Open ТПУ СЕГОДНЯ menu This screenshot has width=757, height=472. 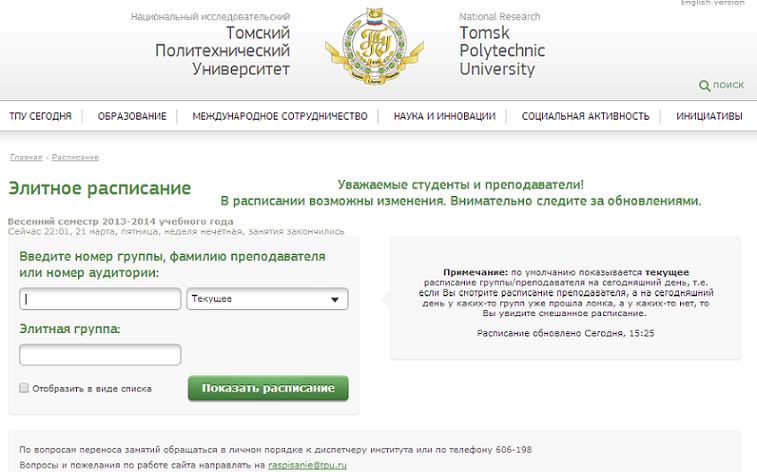[x=40, y=117]
